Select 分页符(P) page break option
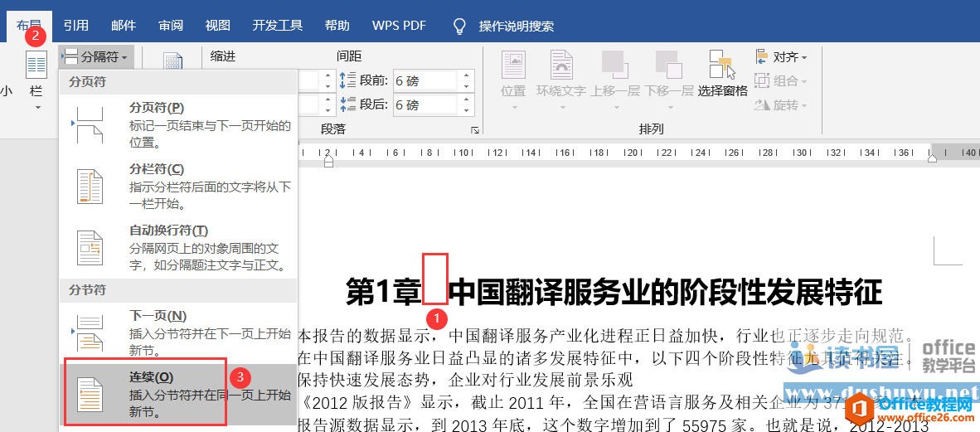Screen dimensions: 980x432 pyautogui.click(x=177, y=124)
